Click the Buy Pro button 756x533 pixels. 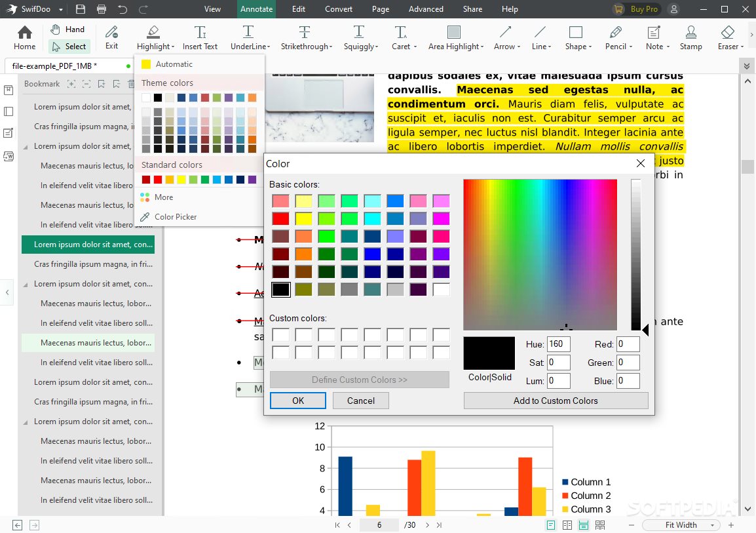click(x=637, y=9)
